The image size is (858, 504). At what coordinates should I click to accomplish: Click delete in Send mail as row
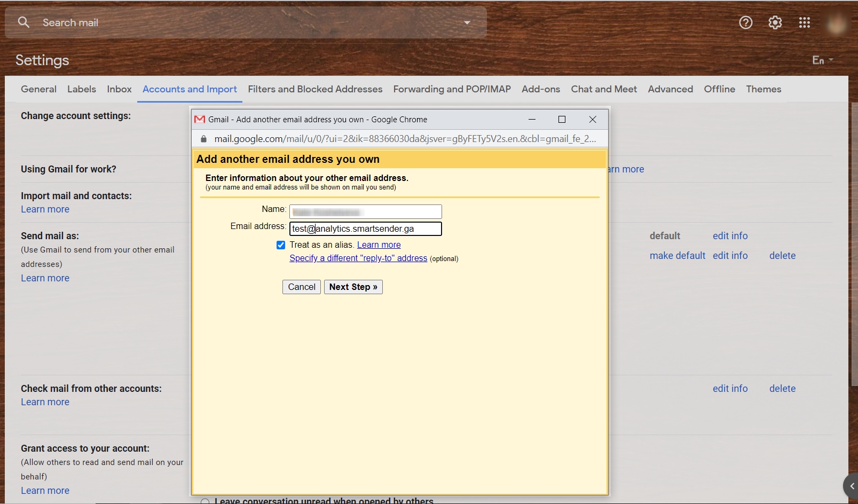click(782, 256)
